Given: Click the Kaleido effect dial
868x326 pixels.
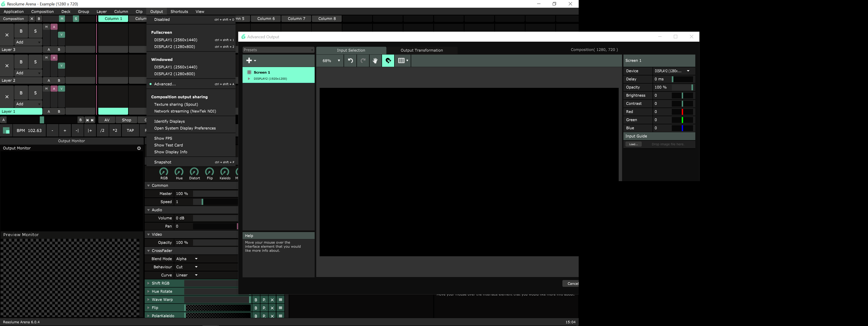Looking at the screenshot, I should 225,172.
